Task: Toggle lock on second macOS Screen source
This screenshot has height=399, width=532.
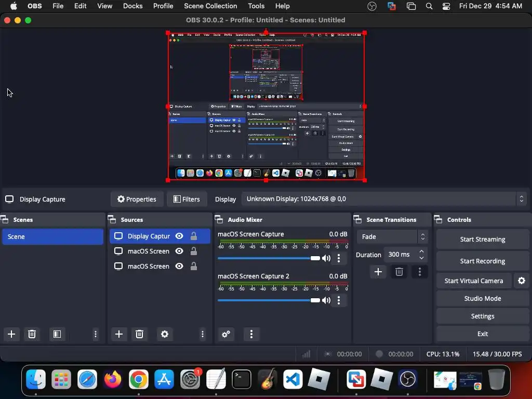Action: point(194,267)
